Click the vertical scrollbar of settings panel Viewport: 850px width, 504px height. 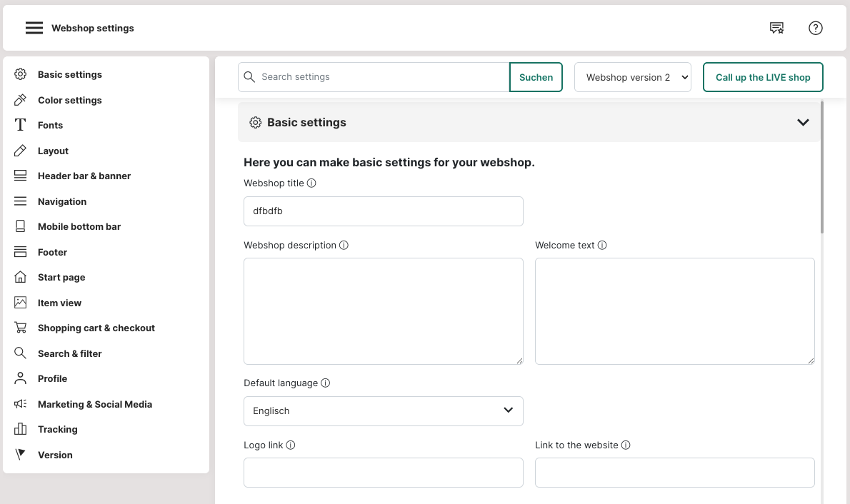point(822,168)
